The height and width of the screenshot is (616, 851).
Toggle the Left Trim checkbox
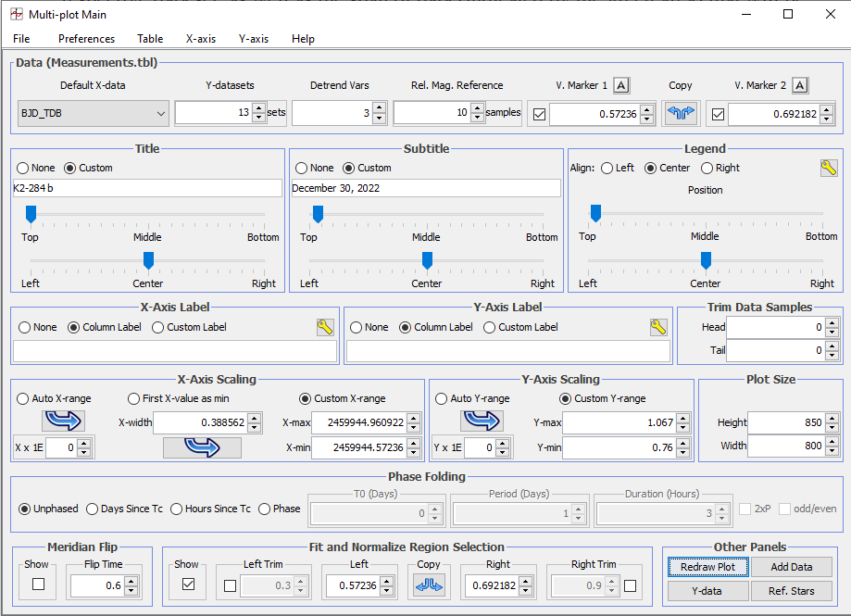pyautogui.click(x=230, y=585)
